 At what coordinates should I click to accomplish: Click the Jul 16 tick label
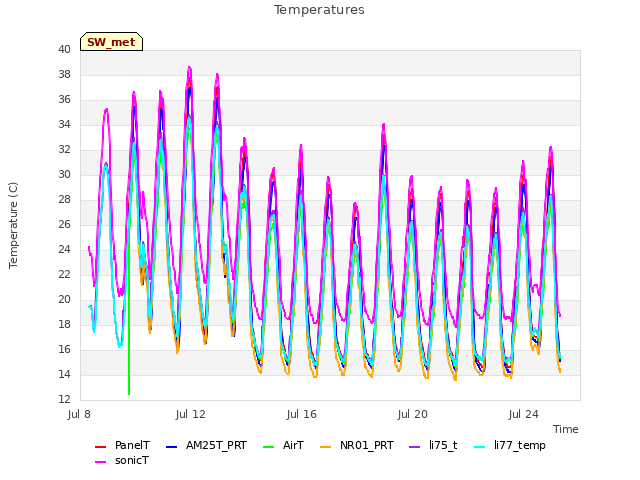[x=302, y=414]
